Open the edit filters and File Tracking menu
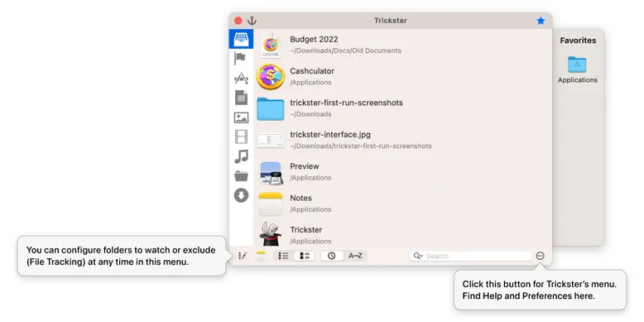Screen dimensions: 644x322 click(x=243, y=256)
